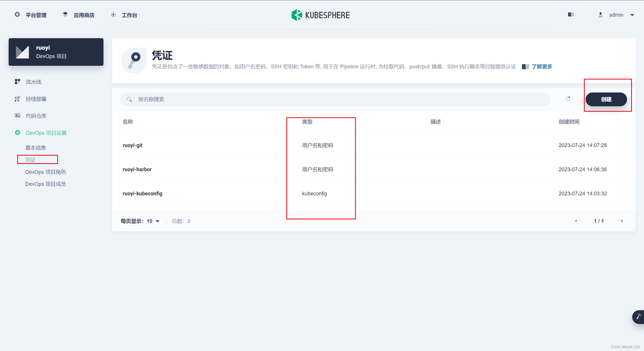
Task: Open the 应用商店 app store menu
Action: pyautogui.click(x=84, y=15)
